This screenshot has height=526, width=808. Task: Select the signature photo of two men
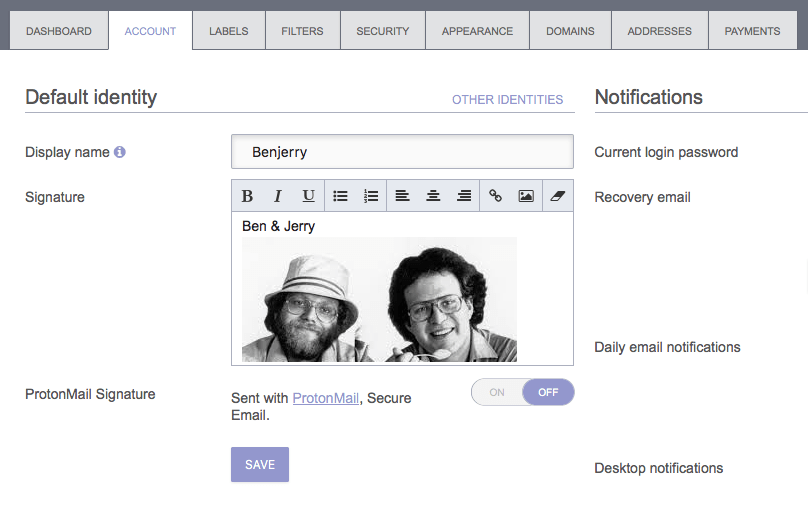tap(379, 299)
